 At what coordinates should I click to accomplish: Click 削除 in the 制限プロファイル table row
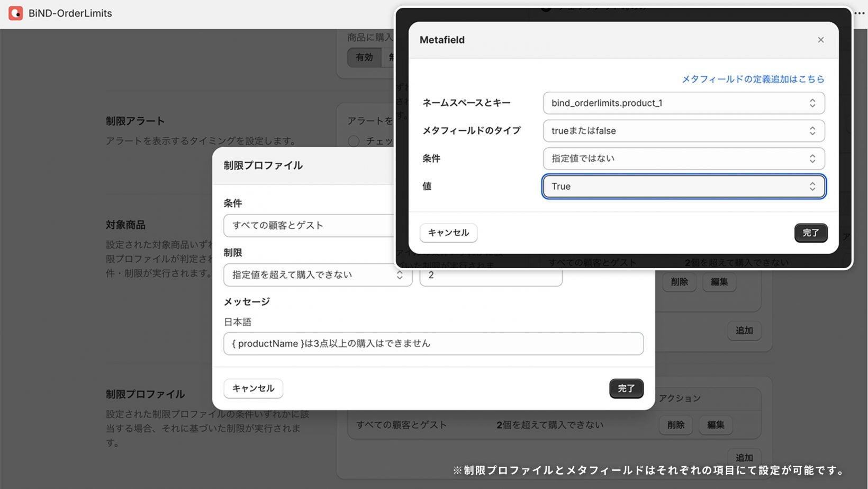(x=675, y=425)
